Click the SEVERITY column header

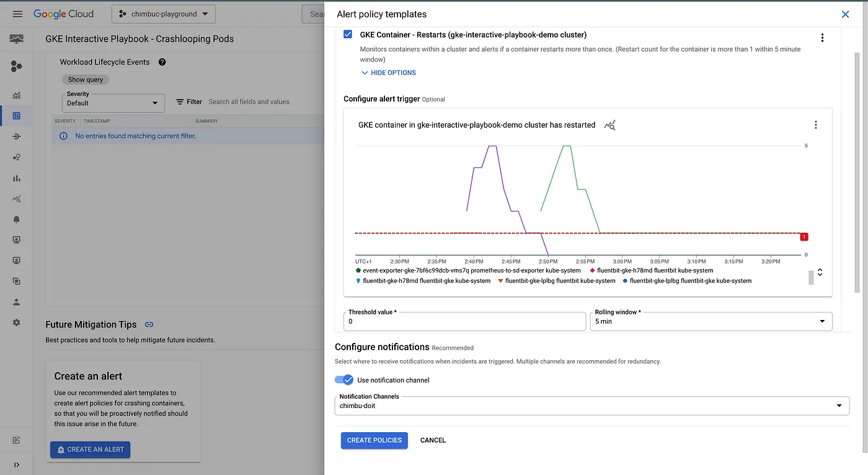(65, 121)
